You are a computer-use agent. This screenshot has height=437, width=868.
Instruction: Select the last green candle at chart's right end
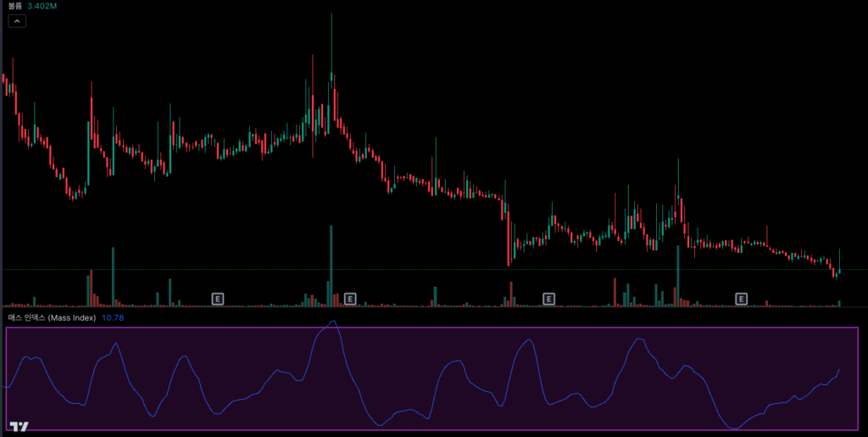pos(839,265)
